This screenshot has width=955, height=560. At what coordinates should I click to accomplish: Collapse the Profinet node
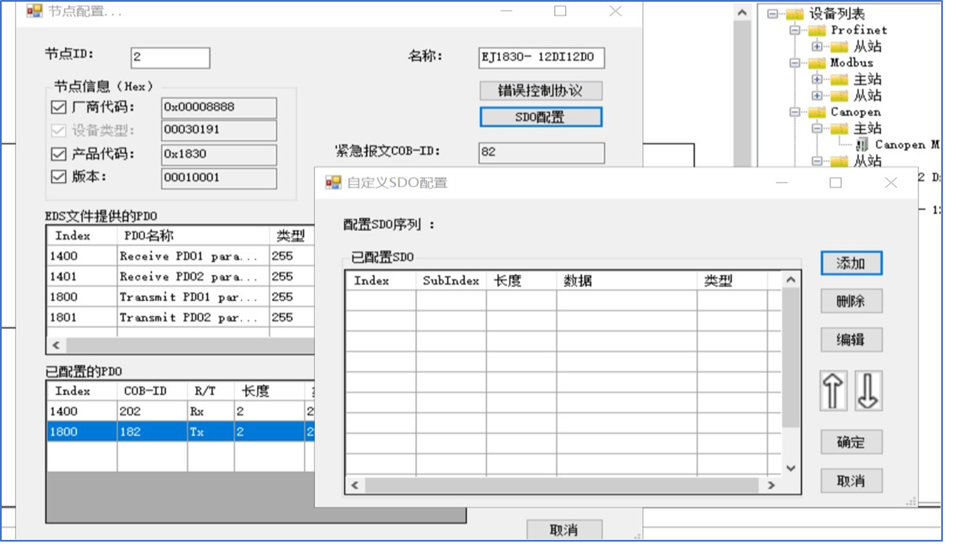pos(795,30)
